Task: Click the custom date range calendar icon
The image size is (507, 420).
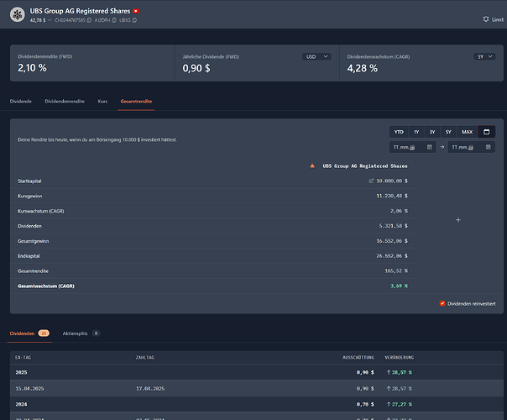Action: (x=487, y=132)
